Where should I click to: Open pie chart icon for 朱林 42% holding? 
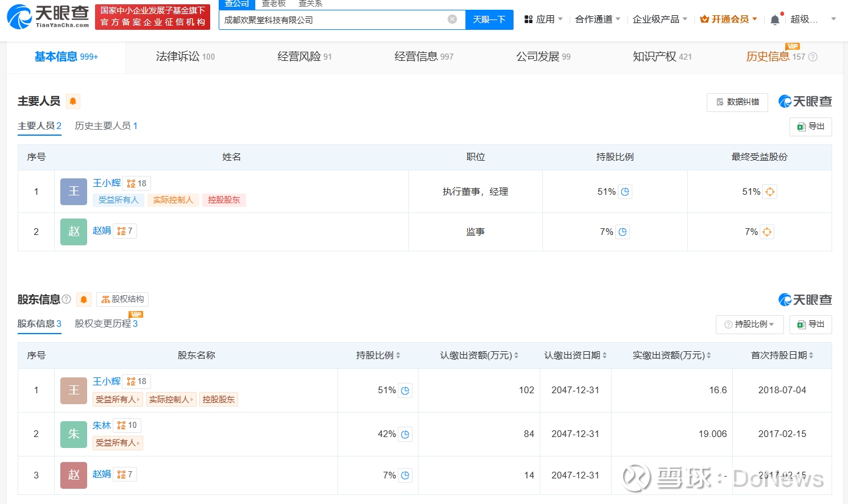(405, 434)
